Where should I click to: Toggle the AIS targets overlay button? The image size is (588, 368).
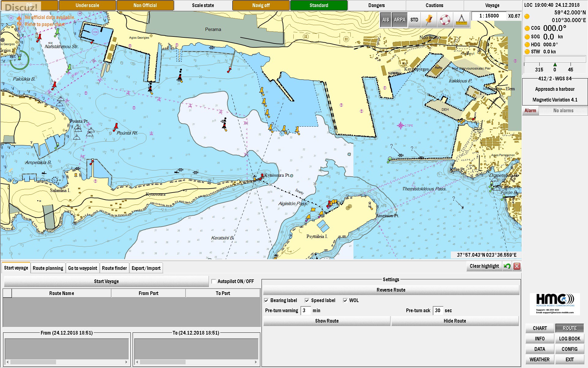(x=386, y=20)
